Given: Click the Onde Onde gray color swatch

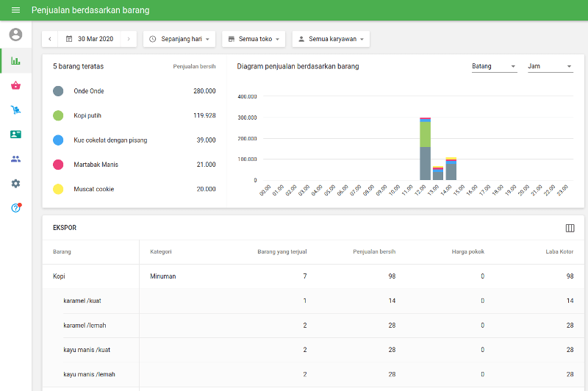Looking at the screenshot, I should (58, 91).
